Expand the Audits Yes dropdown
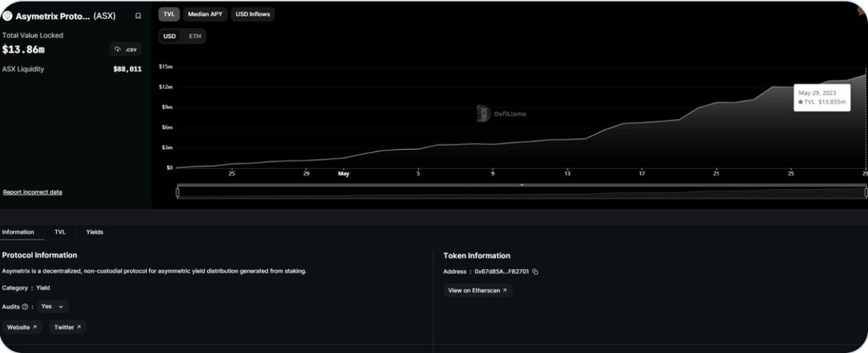The width and height of the screenshot is (868, 353). click(52, 307)
